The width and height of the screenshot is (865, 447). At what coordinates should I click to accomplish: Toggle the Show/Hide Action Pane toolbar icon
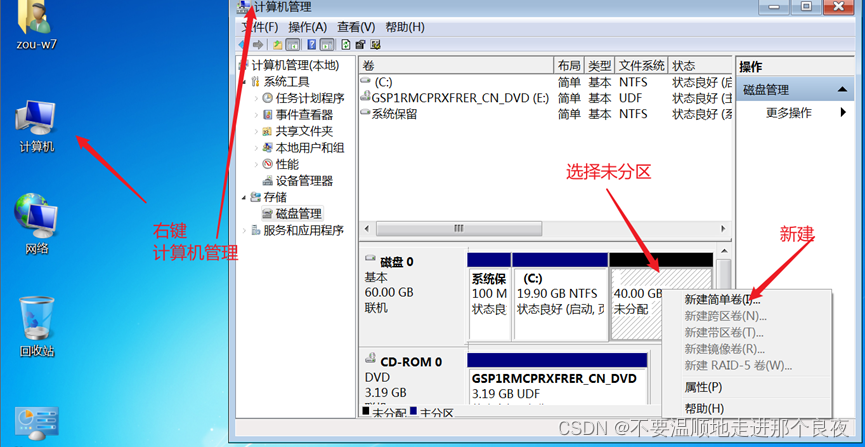(x=327, y=45)
